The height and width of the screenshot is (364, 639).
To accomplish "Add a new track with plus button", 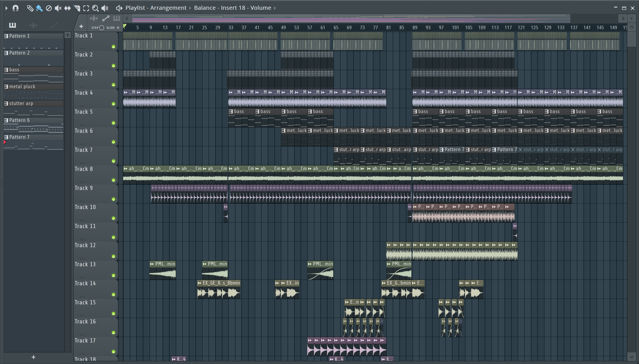I will point(81,26).
